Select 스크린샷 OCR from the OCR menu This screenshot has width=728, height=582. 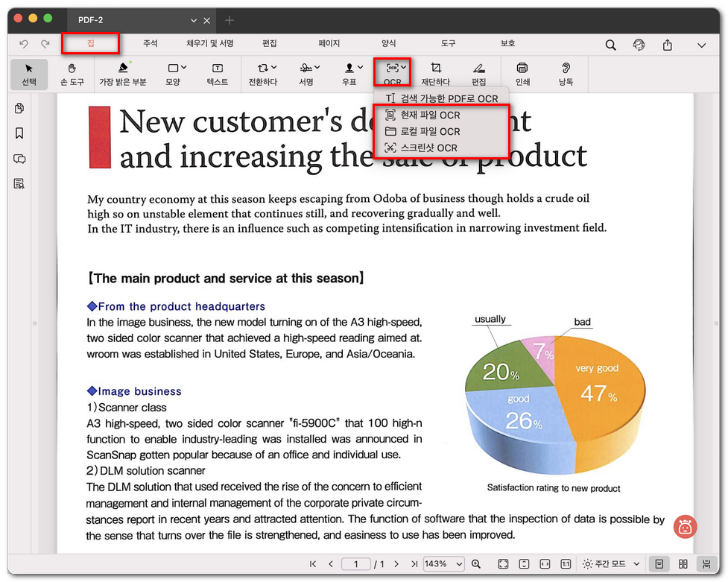428,148
